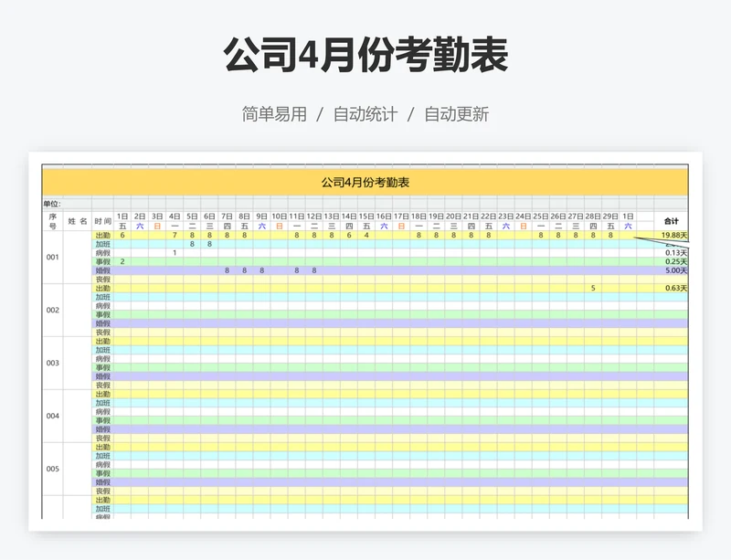
Task: Click the large heading 公司4月份考勤表
Action: pos(365,55)
